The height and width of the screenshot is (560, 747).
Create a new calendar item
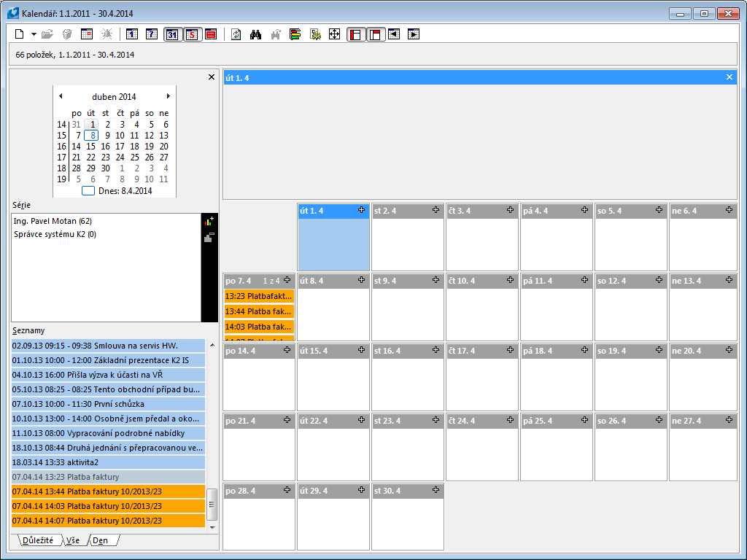click(20, 34)
